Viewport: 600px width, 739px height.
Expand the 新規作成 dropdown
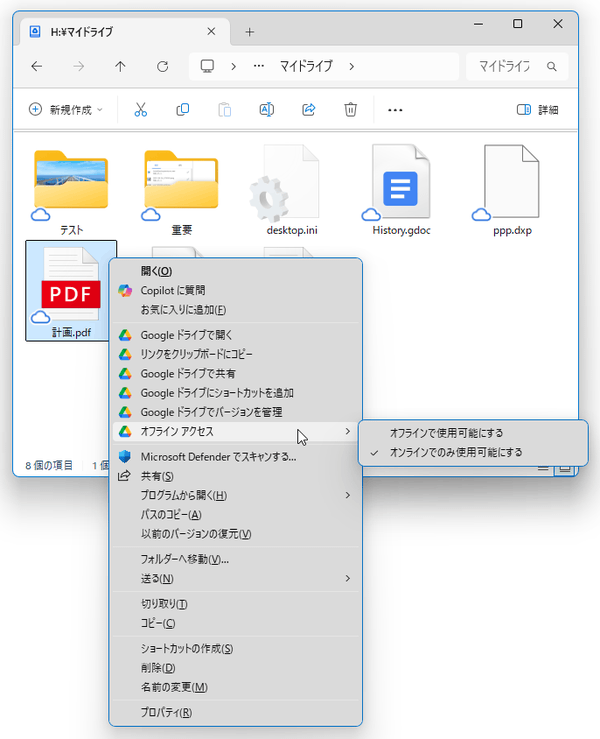[66, 109]
